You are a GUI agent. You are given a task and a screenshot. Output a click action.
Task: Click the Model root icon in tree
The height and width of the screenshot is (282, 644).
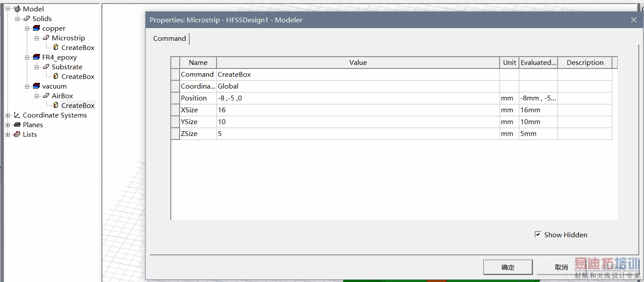[x=17, y=9]
